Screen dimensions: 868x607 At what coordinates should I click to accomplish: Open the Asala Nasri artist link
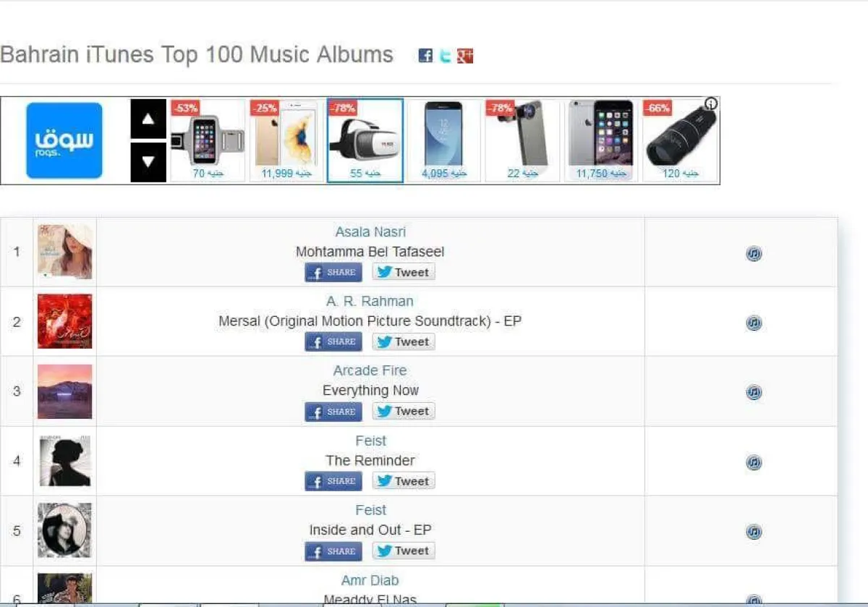370,232
